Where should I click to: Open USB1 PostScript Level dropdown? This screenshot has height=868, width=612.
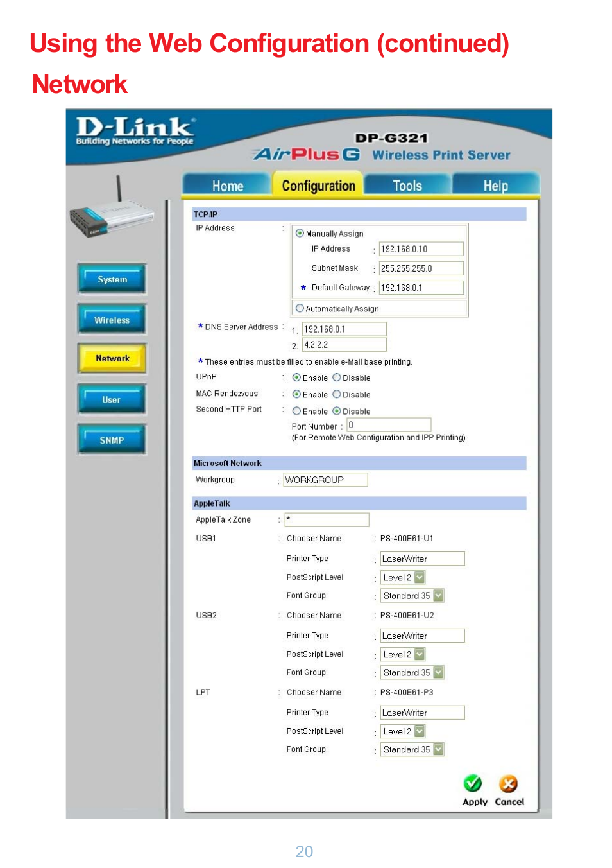coord(403,577)
